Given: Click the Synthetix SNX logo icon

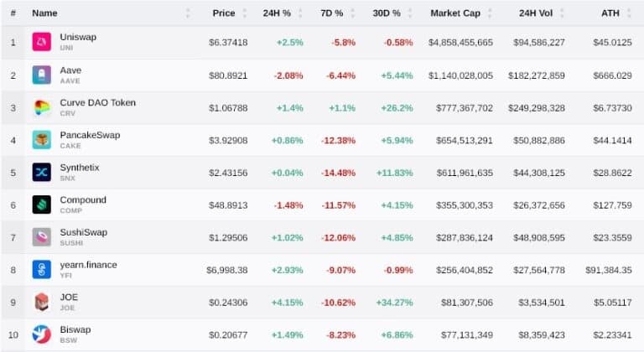Looking at the screenshot, I should click(41, 172).
